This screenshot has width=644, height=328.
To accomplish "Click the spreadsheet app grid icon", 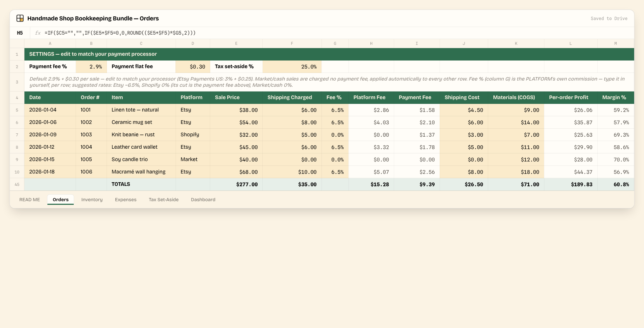I will (x=20, y=18).
